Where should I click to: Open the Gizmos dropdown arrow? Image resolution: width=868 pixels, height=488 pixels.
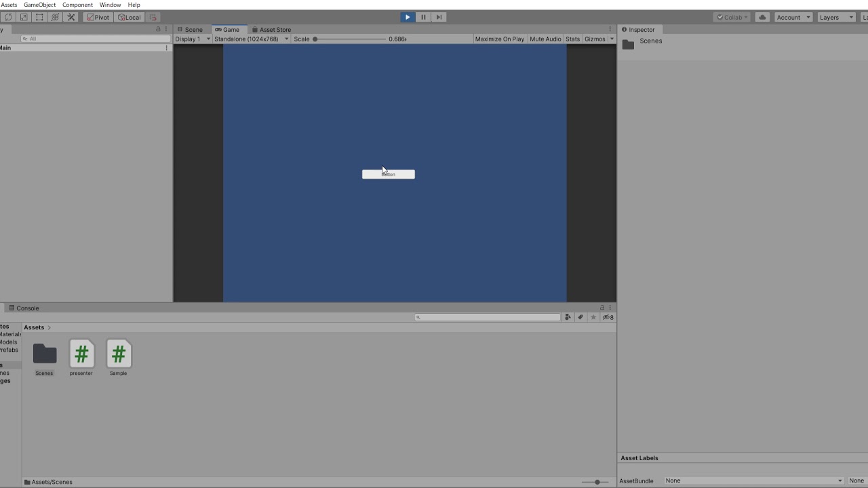[612, 39]
